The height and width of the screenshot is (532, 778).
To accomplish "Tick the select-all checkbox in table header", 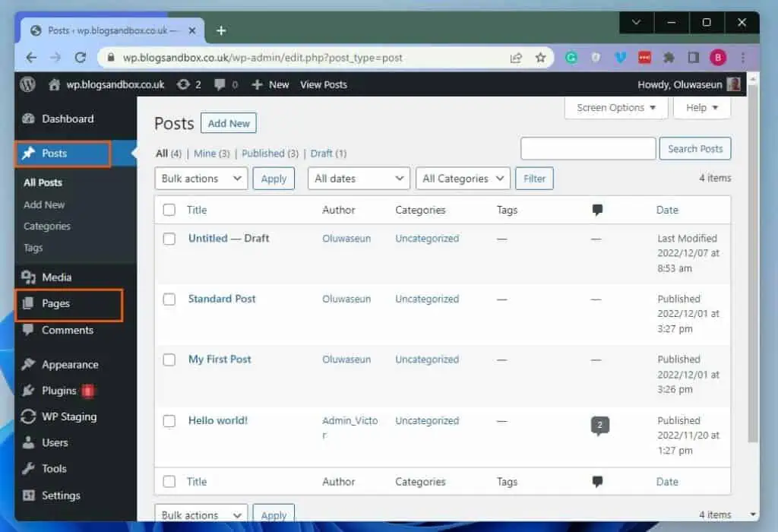I will pos(169,210).
